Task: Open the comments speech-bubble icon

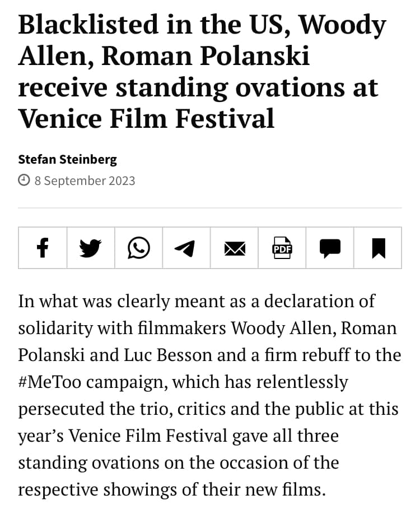Action: click(x=330, y=248)
